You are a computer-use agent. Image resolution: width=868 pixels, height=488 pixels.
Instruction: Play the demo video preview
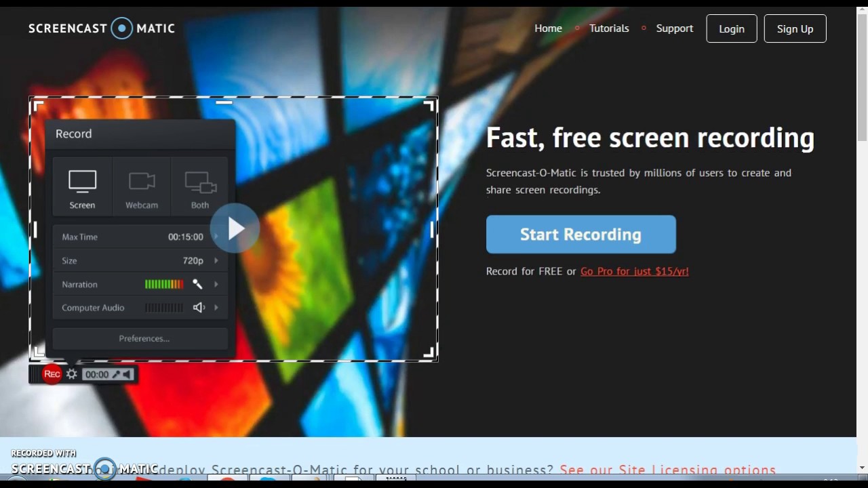[235, 228]
